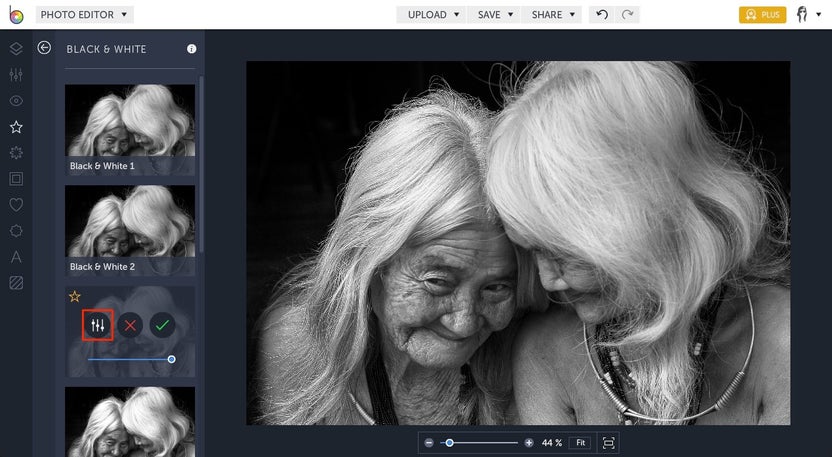Click the effect intensity slider
Image resolution: width=832 pixels, height=457 pixels.
(130, 359)
